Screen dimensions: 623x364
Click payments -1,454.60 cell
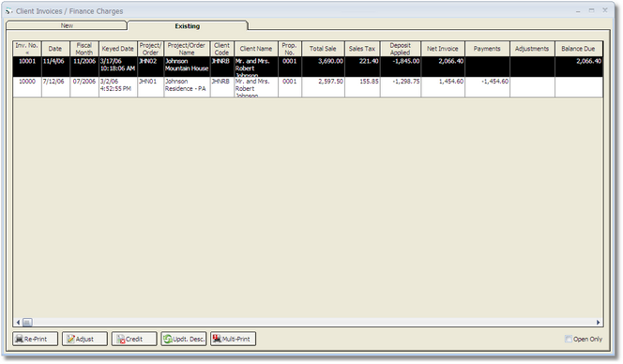pos(487,87)
